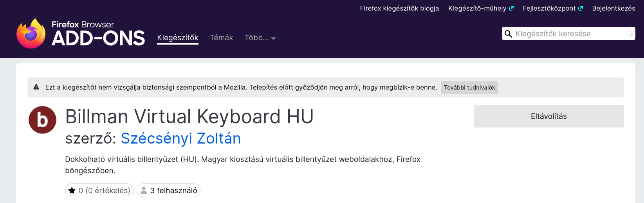644x203 pixels.
Task: Open the 0 értékelés ratings badge
Action: [x=104, y=190]
